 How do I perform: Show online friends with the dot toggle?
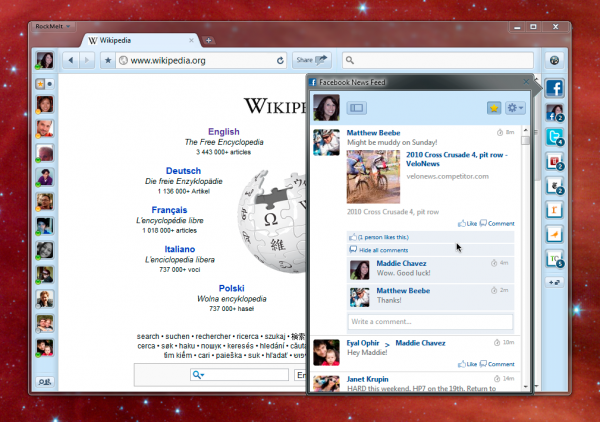pyautogui.click(x=50, y=84)
